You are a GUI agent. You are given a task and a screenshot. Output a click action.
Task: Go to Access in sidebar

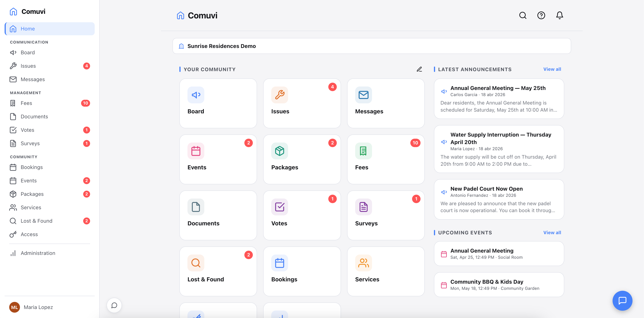[49, 234]
